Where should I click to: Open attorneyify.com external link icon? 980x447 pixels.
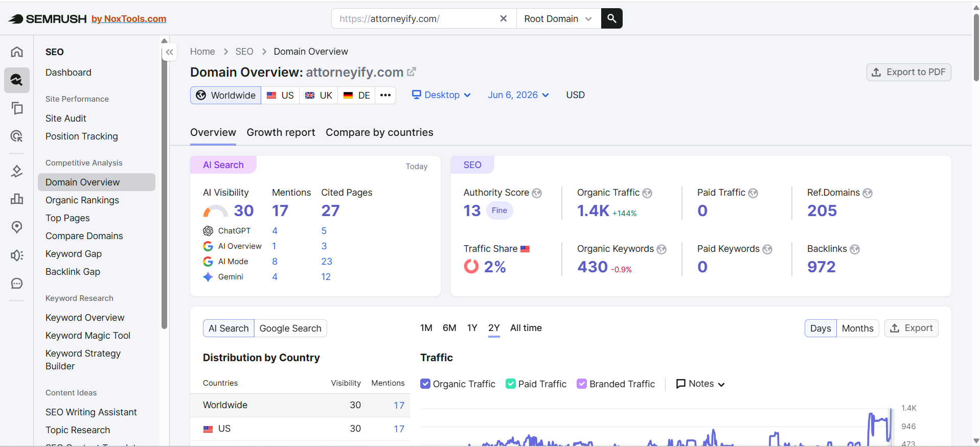point(412,72)
